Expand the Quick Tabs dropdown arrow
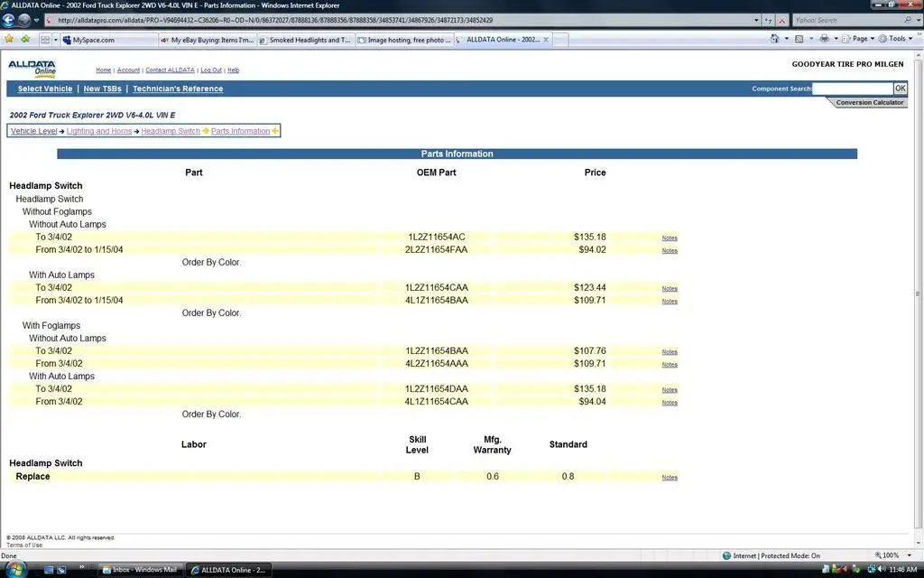The height and width of the screenshot is (578, 924). [56, 40]
